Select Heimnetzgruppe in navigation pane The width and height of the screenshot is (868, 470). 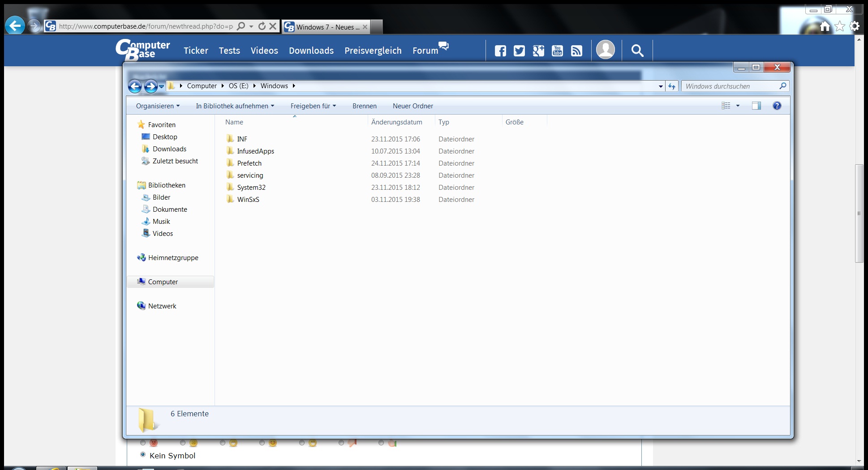[x=173, y=258]
